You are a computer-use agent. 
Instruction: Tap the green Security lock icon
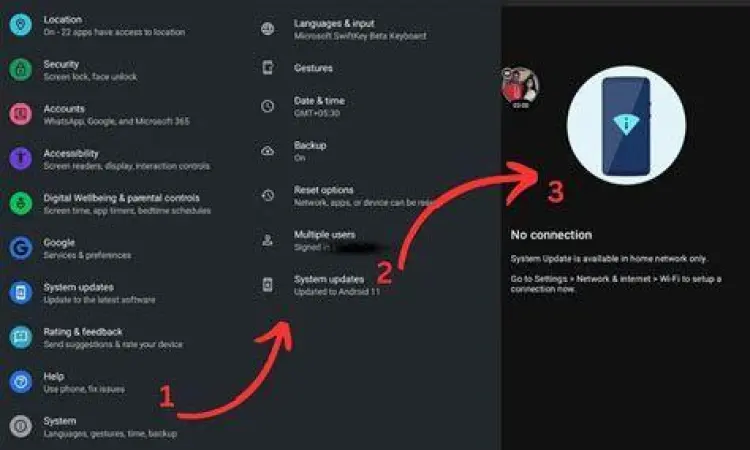click(21, 69)
